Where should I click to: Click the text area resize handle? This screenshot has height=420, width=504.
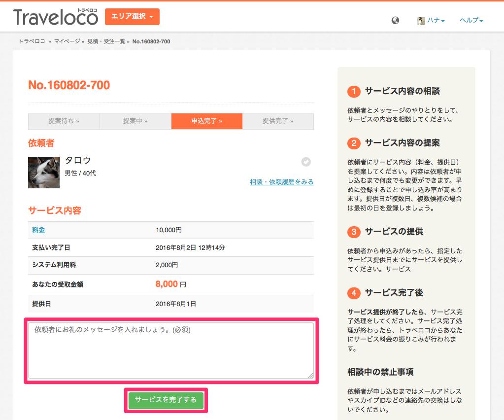[311, 375]
